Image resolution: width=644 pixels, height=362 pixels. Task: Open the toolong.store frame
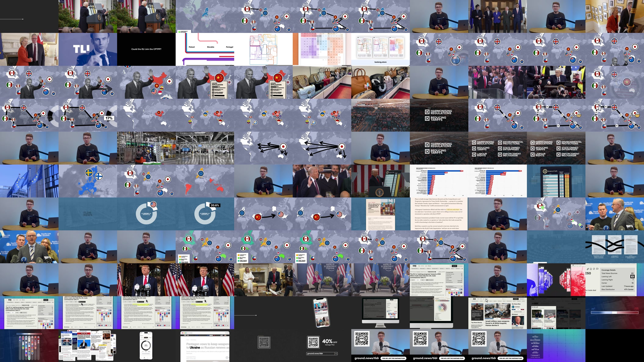[x=381, y=49]
